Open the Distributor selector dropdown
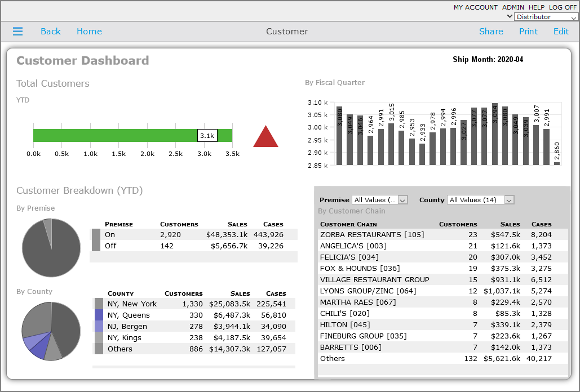The width and height of the screenshot is (580, 392). [x=546, y=17]
